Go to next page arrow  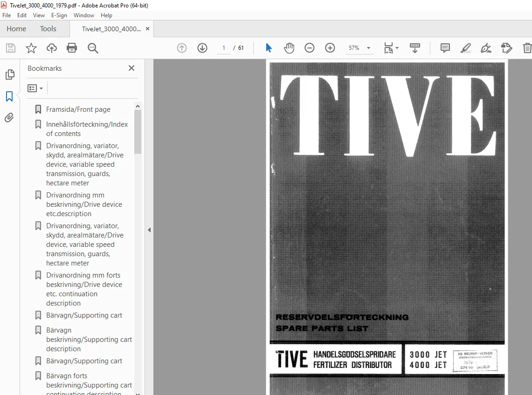tap(202, 48)
